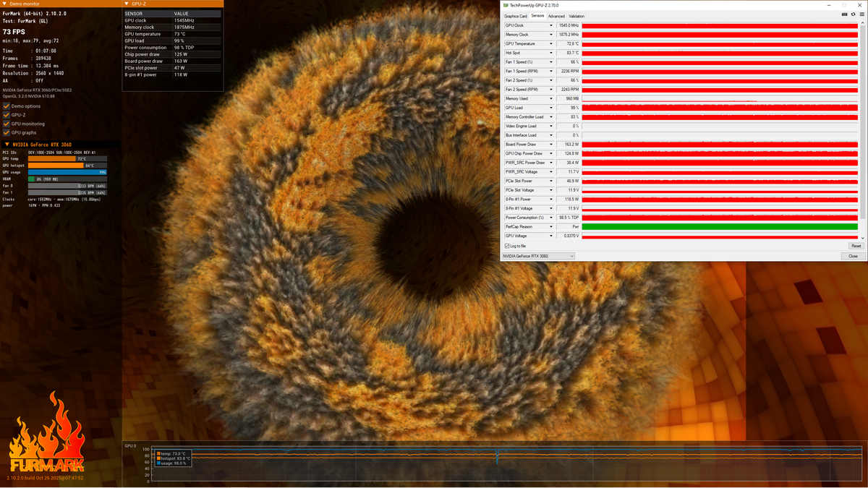This screenshot has height=488, width=868.
Task: Click the VRAM usage bar
Action: coord(67,179)
